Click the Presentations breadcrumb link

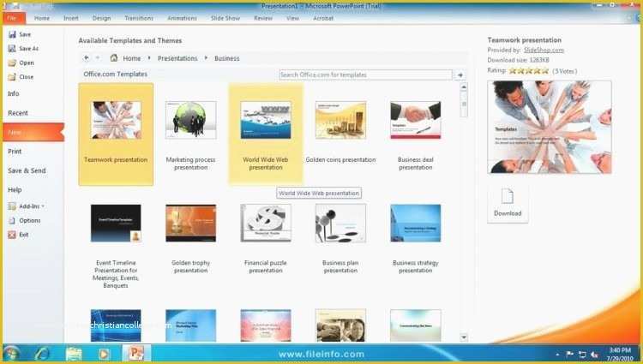177,58
